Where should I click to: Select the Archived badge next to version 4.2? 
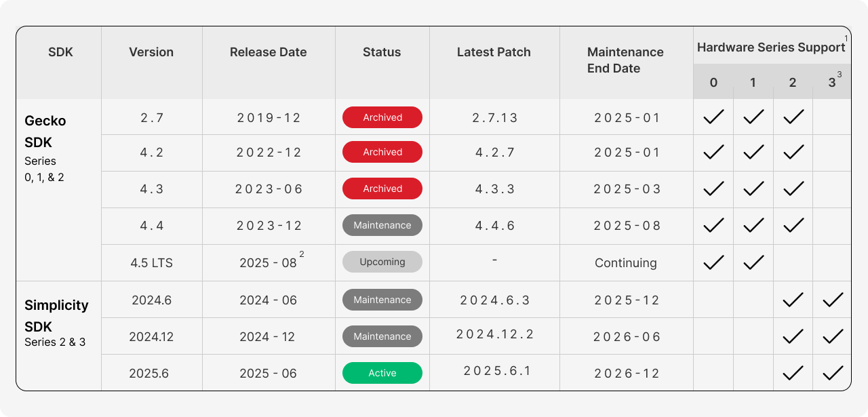pyautogui.click(x=382, y=152)
